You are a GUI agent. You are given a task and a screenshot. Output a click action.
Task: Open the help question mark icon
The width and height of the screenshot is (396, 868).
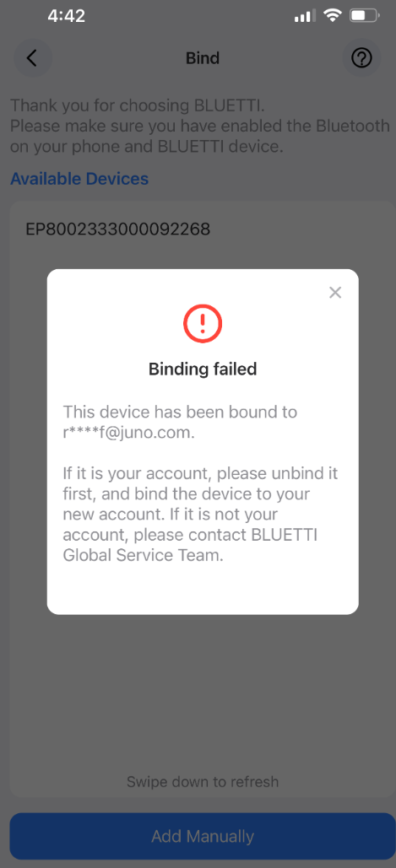361,57
